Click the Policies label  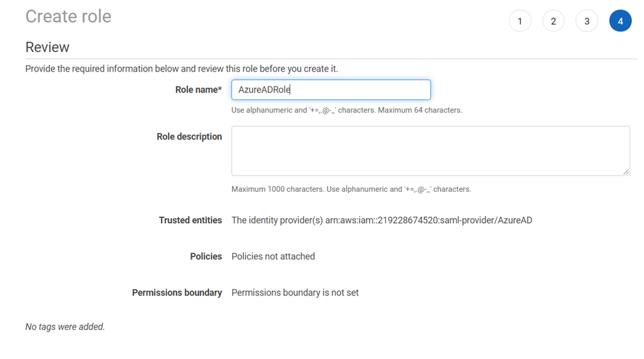click(206, 257)
